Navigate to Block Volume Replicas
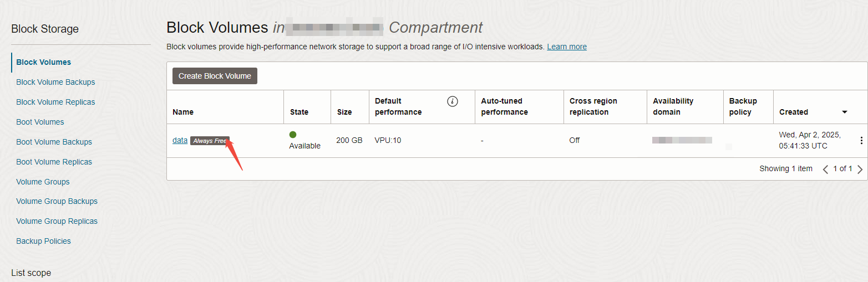Image resolution: width=868 pixels, height=282 pixels. (55, 102)
